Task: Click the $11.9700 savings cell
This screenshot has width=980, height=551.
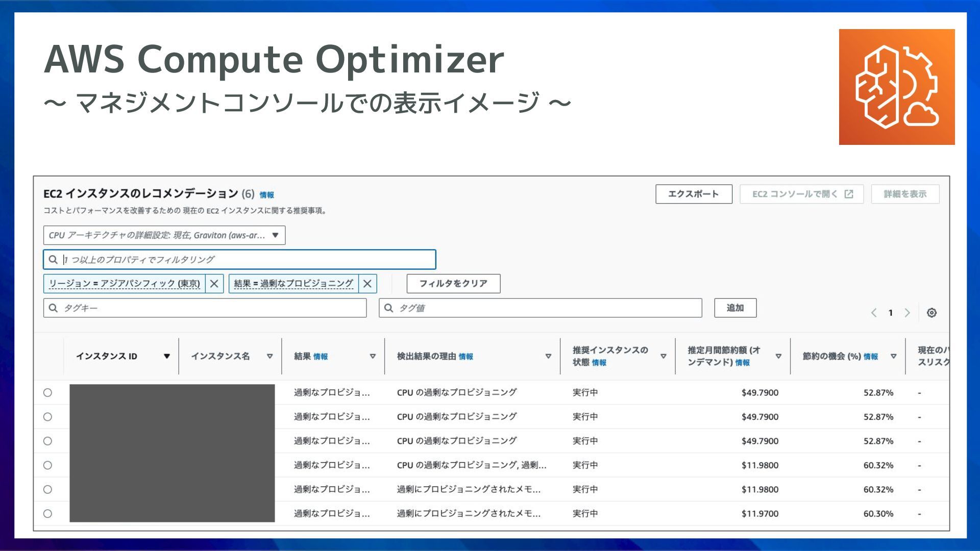Action: (760, 514)
